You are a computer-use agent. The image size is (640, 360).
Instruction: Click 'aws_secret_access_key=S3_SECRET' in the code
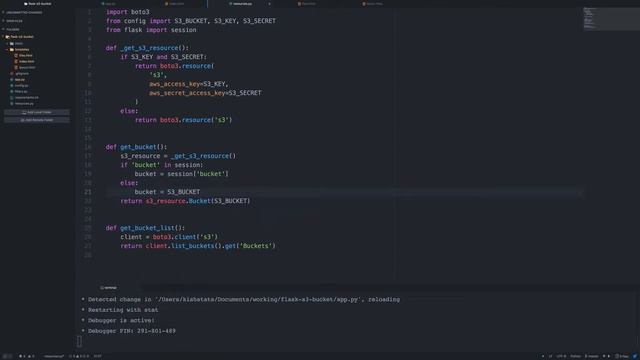(205, 93)
